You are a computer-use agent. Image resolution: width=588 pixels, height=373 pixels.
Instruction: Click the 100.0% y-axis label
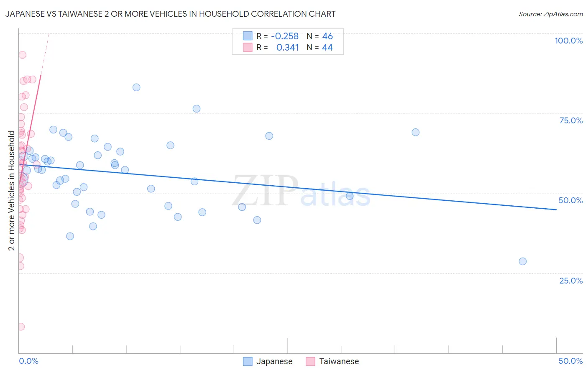(568, 41)
